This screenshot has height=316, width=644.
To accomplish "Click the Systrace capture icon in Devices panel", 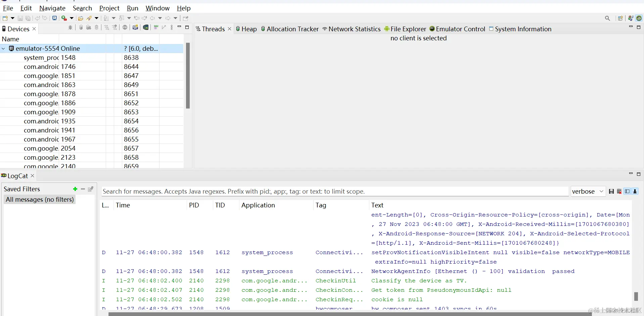I will (x=156, y=28).
